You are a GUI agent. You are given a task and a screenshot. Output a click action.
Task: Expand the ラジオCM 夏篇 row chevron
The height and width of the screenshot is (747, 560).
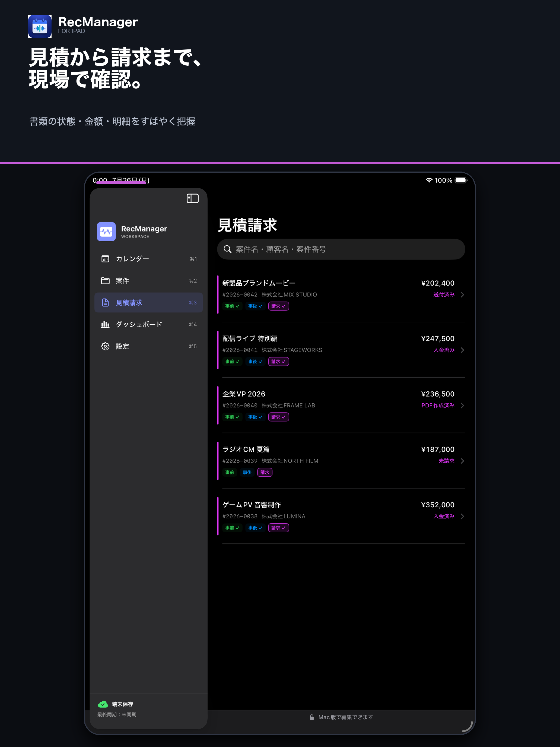pyautogui.click(x=462, y=461)
